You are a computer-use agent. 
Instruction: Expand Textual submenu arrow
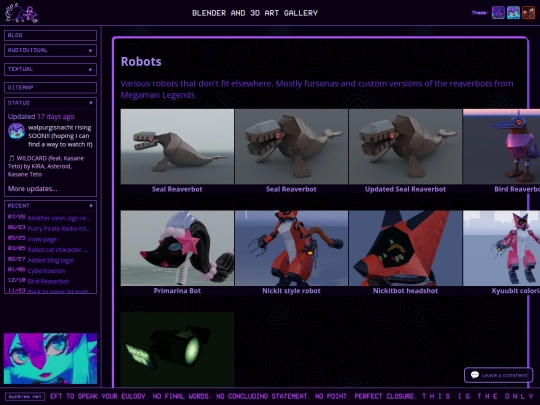pos(91,69)
